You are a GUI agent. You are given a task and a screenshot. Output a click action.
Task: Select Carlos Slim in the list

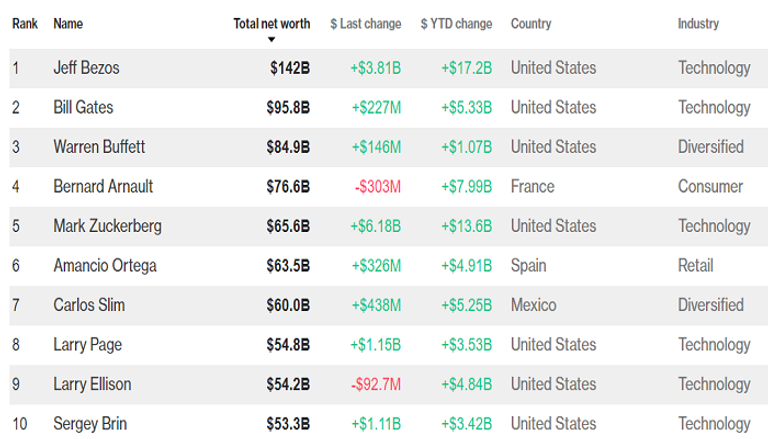pos(89,305)
